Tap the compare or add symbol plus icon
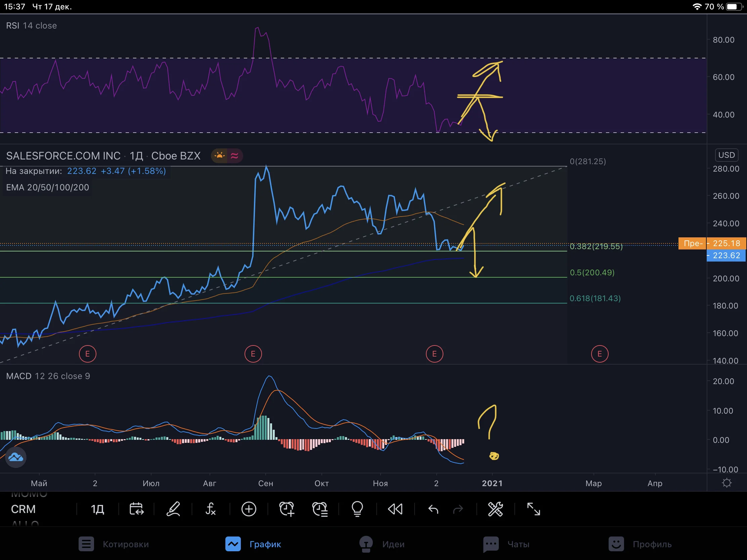The width and height of the screenshot is (747, 560). 249,509
